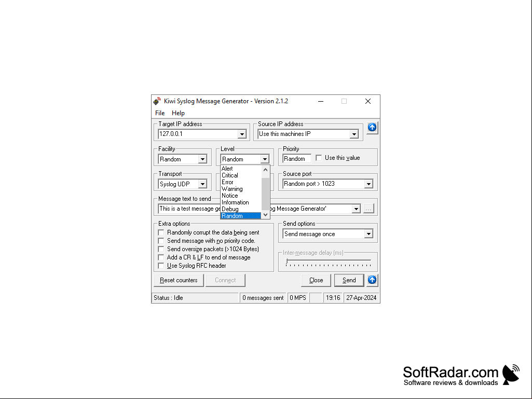The height and width of the screenshot is (399, 532).
Task: Open the Help menu
Action: 178,113
